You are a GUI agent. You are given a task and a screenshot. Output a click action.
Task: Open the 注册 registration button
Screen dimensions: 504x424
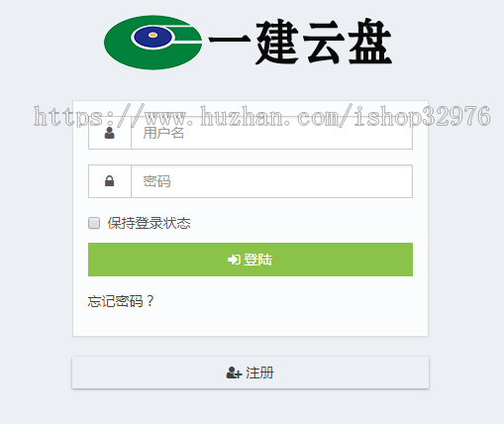pos(251,372)
